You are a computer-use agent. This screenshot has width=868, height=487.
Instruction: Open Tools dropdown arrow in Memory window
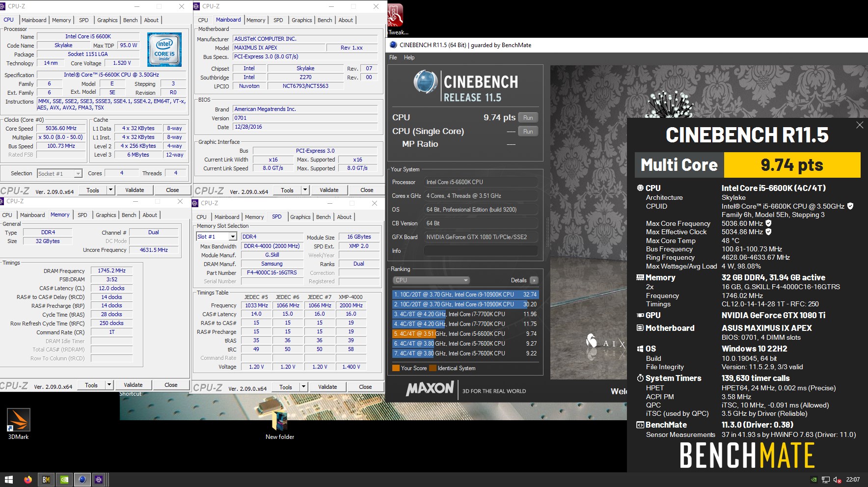coord(109,385)
